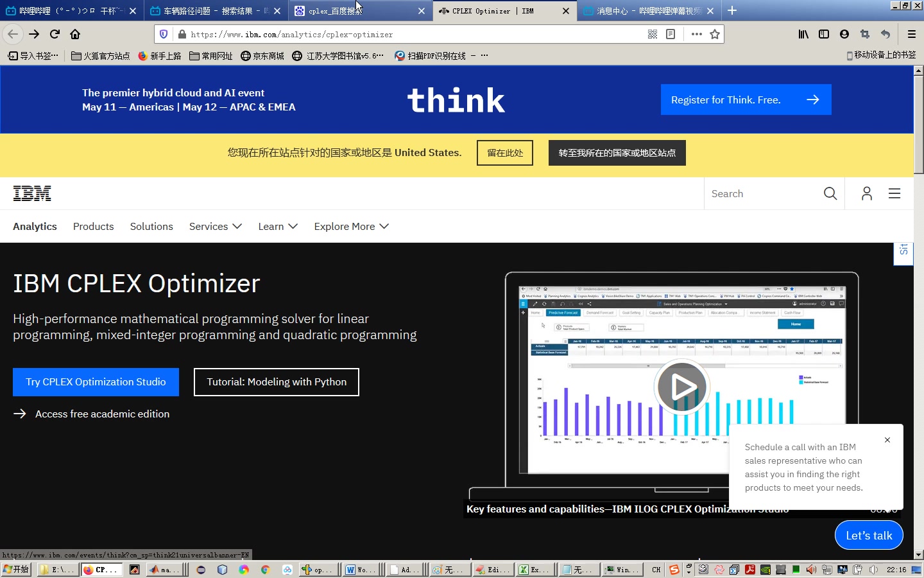Viewport: 924px width, 578px height.
Task: Bookmark this page with star icon
Action: tap(715, 34)
